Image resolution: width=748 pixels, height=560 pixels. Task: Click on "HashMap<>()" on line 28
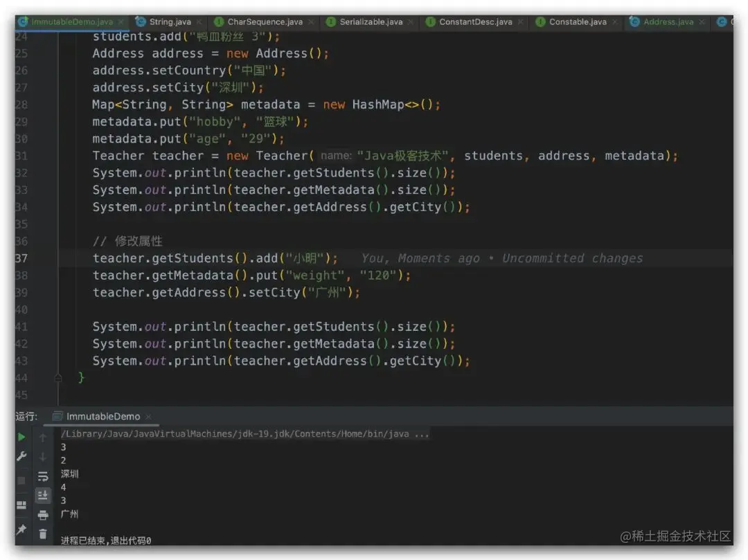(392, 105)
